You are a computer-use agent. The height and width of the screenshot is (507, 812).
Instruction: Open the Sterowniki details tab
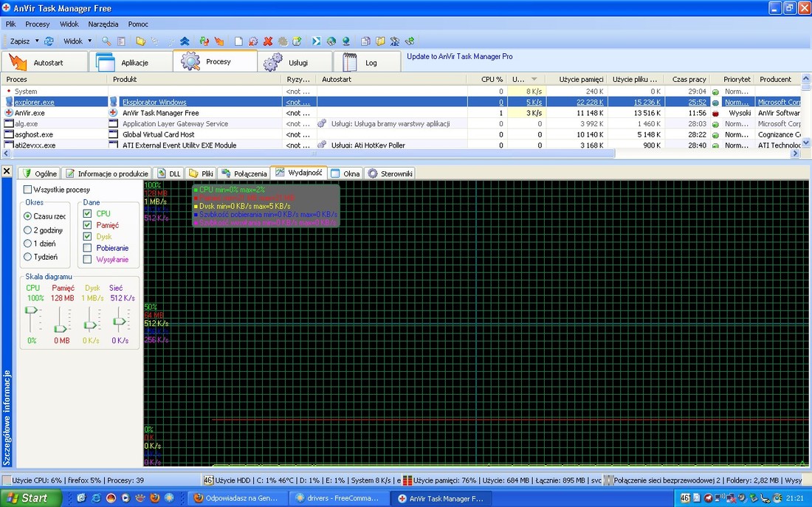pos(390,173)
